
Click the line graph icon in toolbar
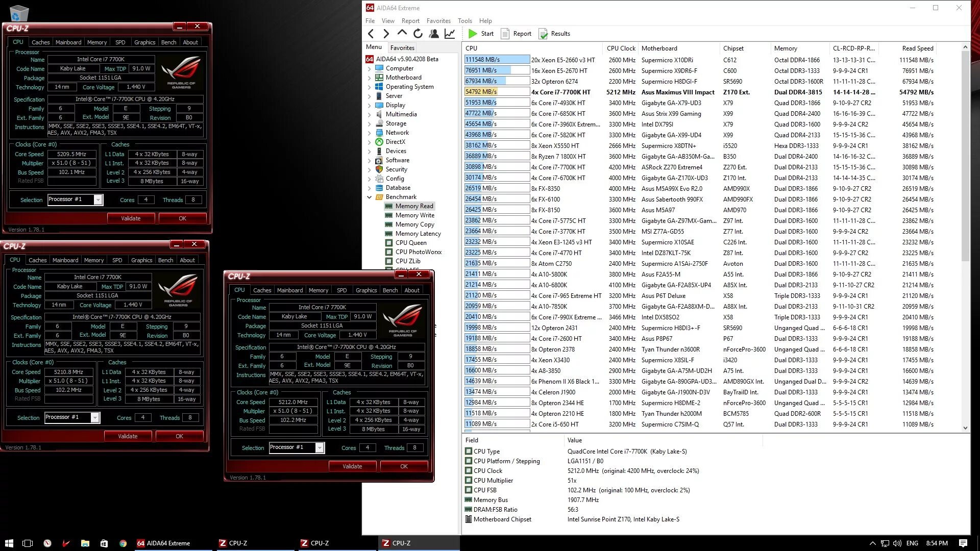450,34
